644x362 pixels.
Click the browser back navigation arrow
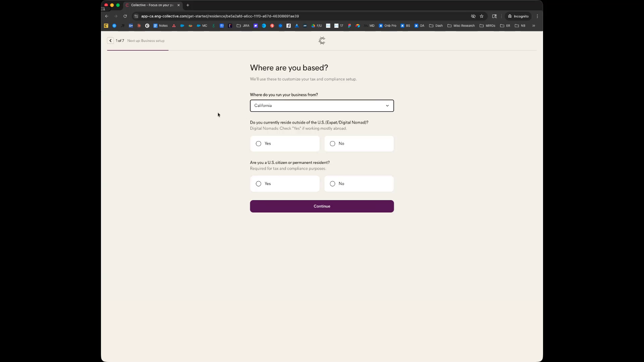click(107, 16)
